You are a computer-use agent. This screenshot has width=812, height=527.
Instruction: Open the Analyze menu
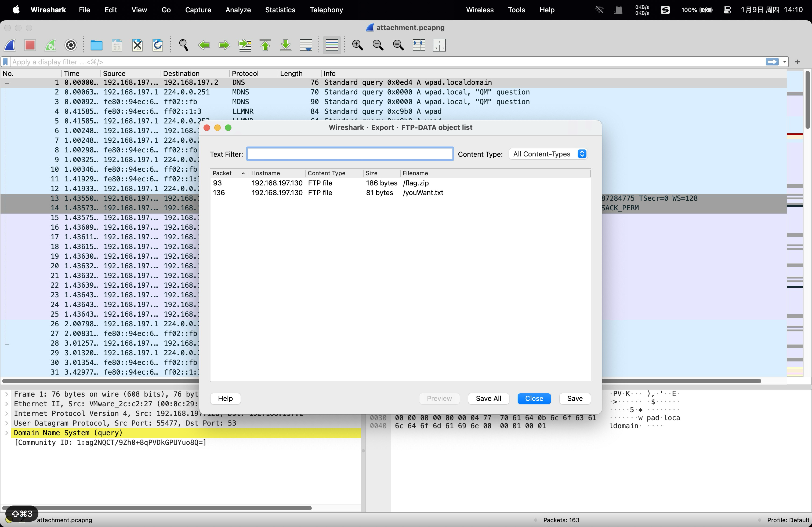point(238,10)
